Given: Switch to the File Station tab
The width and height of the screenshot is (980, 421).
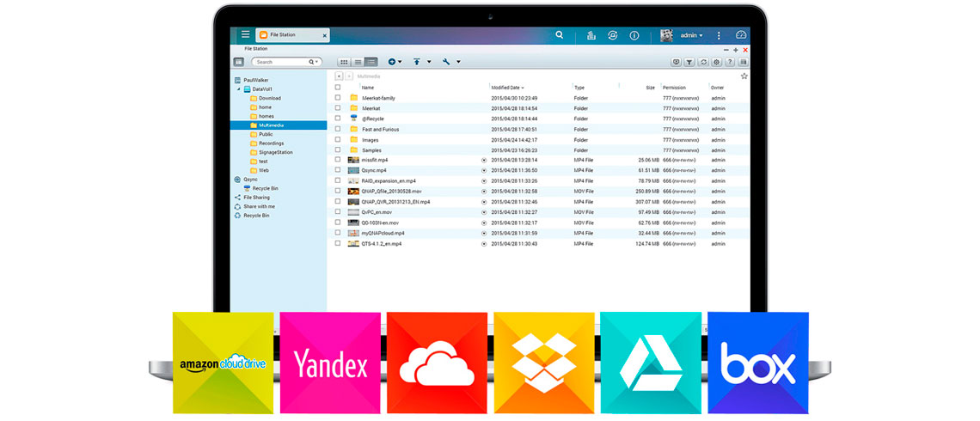Looking at the screenshot, I should 292,35.
